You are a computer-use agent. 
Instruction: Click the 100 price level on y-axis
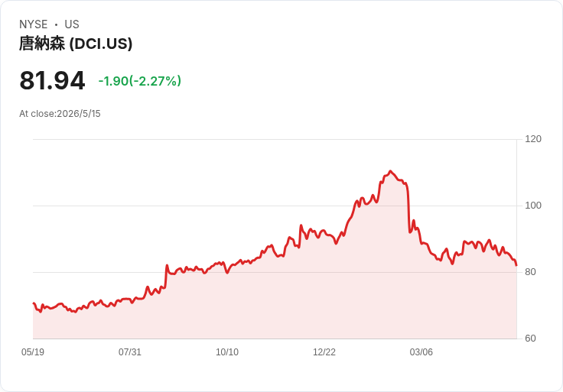533,206
